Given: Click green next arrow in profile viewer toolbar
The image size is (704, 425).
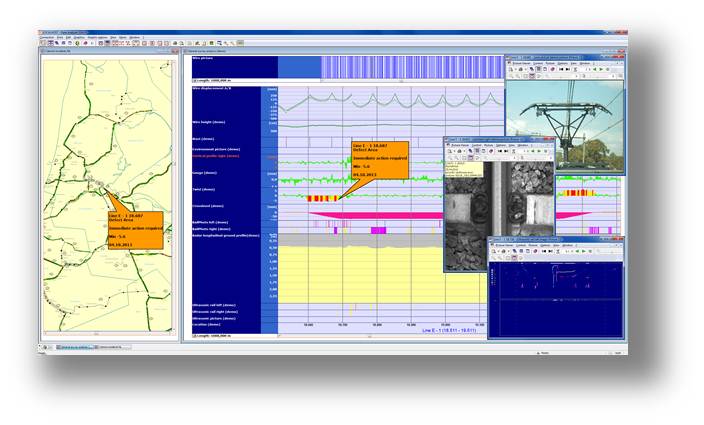Looking at the screenshot, I should coord(584,251).
